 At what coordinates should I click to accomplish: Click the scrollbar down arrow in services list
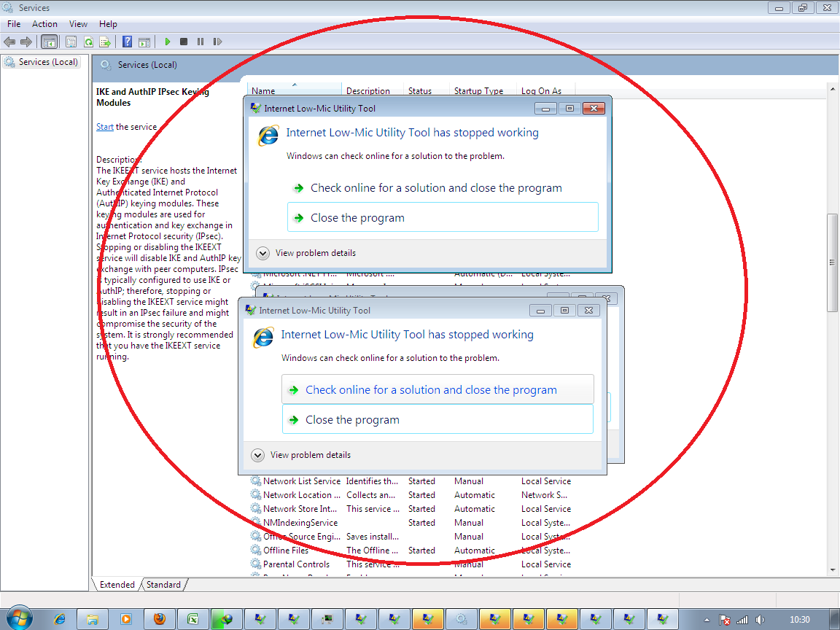point(833,570)
